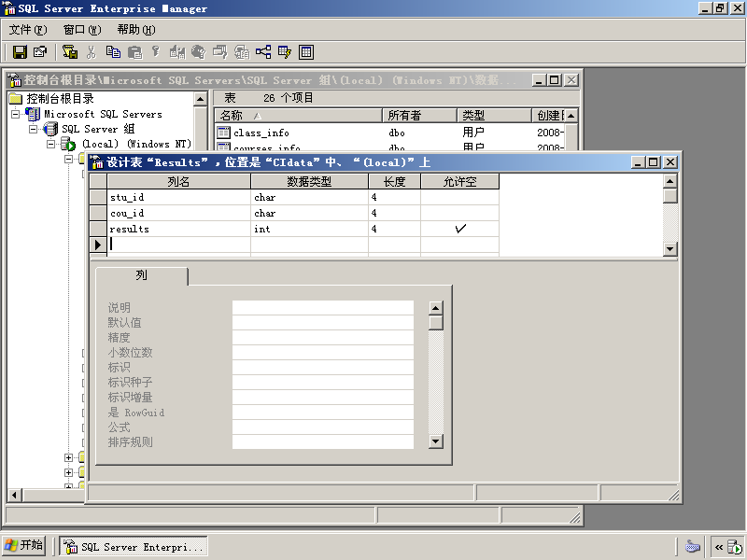Click scroll down arrow in column grid
The image size is (747, 560).
click(x=670, y=248)
